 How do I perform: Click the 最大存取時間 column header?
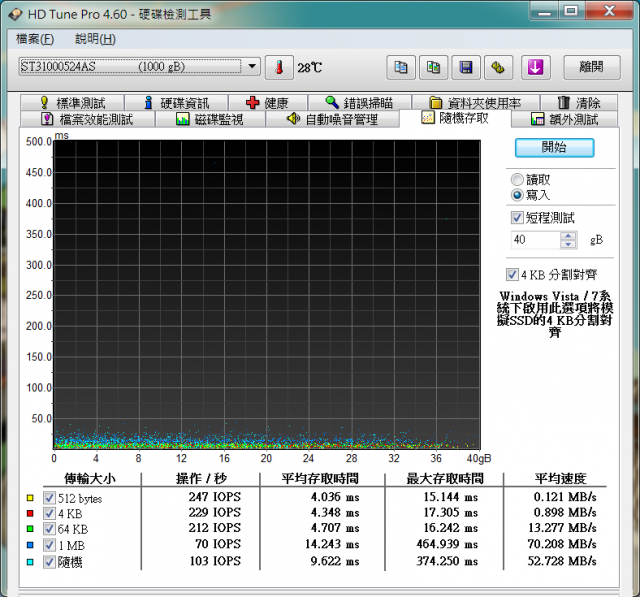[x=445, y=479]
